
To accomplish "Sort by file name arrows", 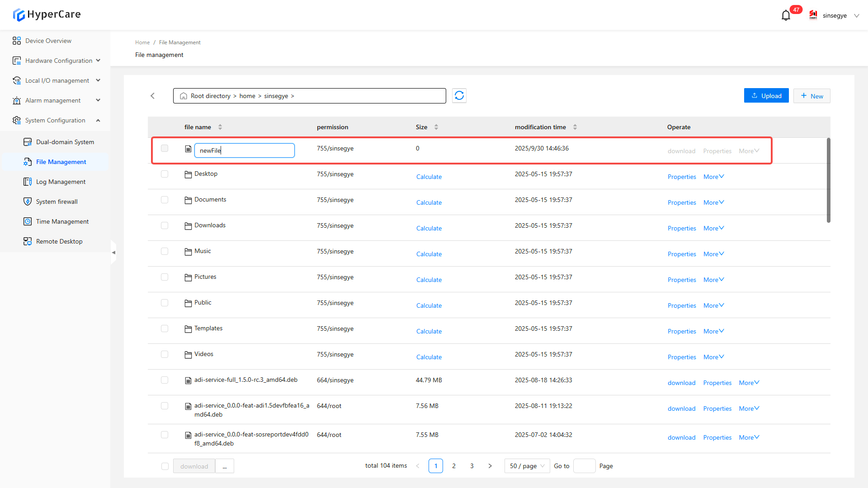I will [220, 127].
